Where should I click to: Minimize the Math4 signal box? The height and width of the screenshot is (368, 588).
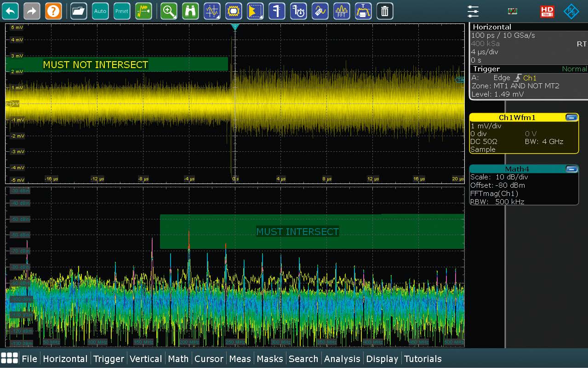[571, 169]
